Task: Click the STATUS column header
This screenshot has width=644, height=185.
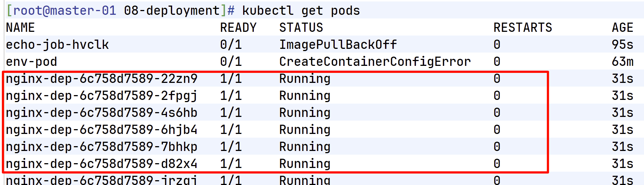Action: coord(301,27)
